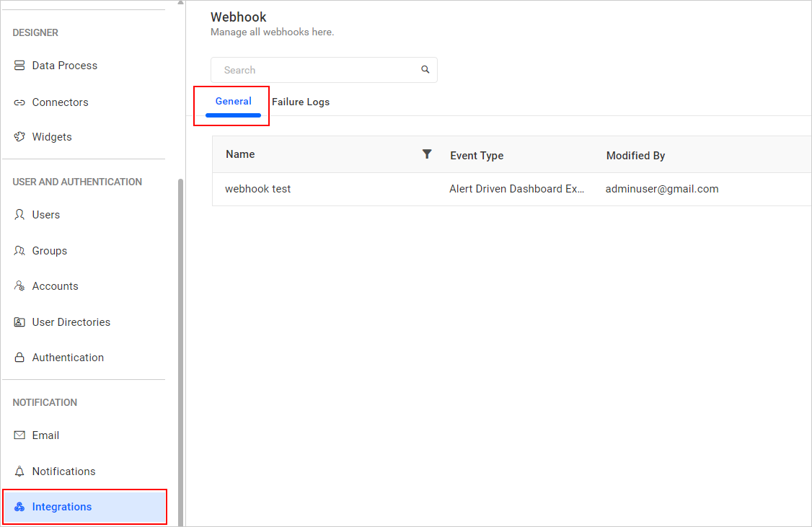
Task: Open User Directories via its icon
Action: [x=19, y=322]
